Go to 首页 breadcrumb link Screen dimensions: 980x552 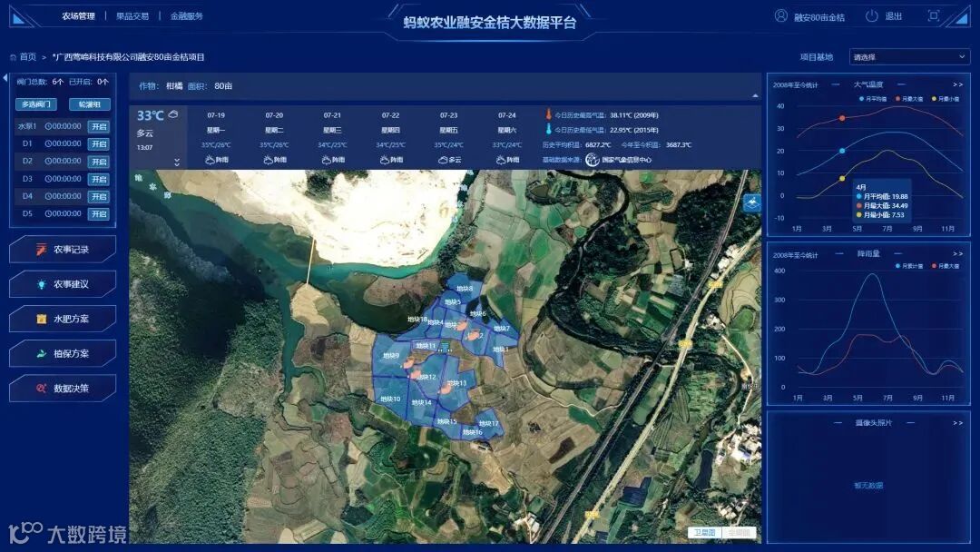(27, 57)
